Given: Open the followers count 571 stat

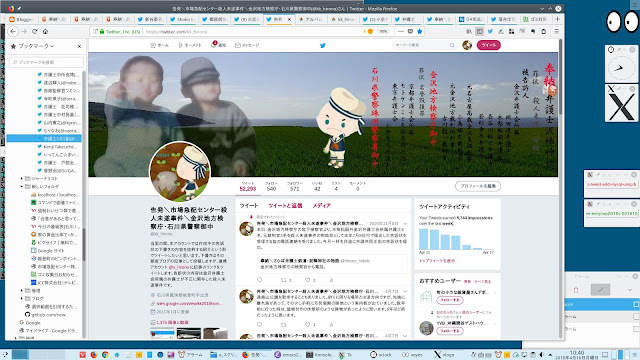Looking at the screenshot, I should click(295, 187).
